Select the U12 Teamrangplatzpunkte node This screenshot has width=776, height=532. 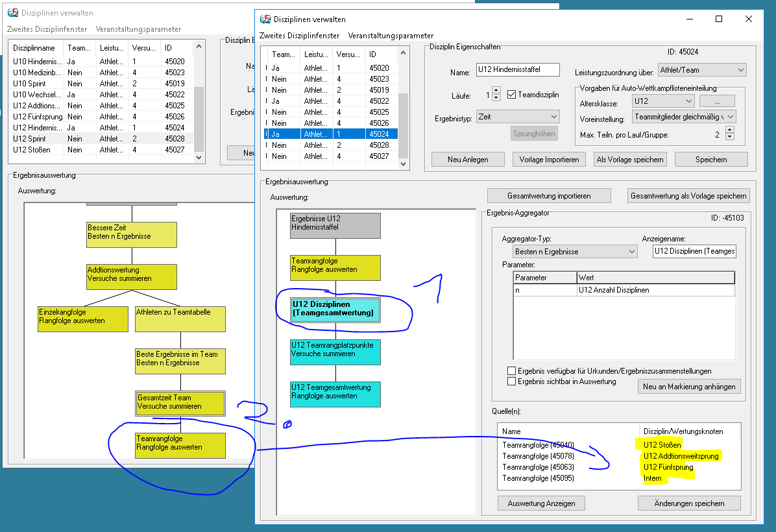coord(335,352)
